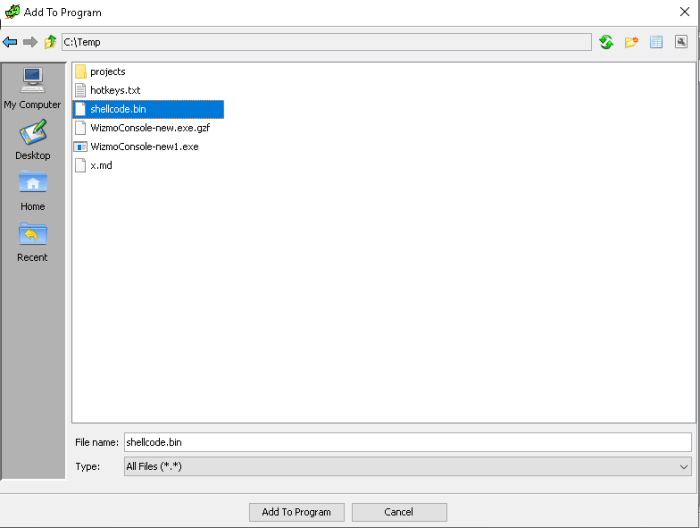Viewport: 700px width, 528px height.
Task: Open the file Type dropdown
Action: click(x=408, y=466)
